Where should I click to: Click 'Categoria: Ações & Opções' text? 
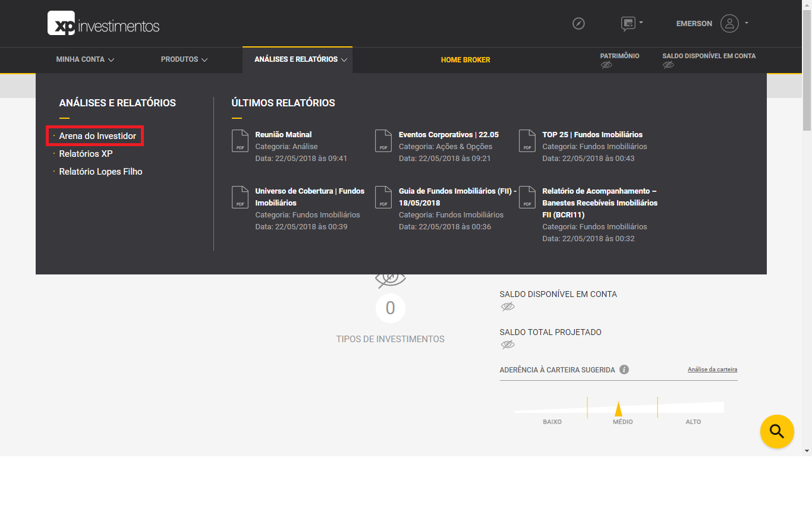(x=446, y=147)
